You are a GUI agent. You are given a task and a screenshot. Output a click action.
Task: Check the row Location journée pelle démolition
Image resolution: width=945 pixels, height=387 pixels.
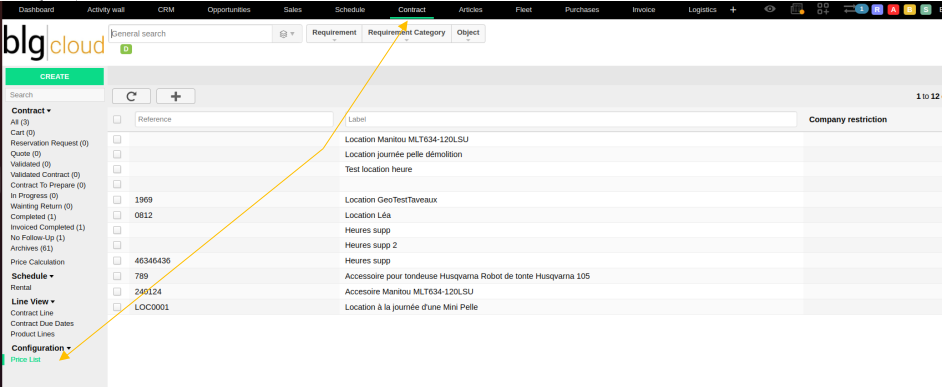click(117, 154)
